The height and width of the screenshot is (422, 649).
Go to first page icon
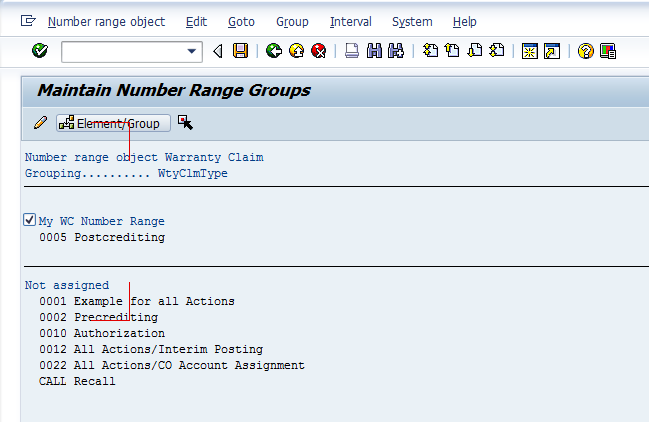click(430, 51)
